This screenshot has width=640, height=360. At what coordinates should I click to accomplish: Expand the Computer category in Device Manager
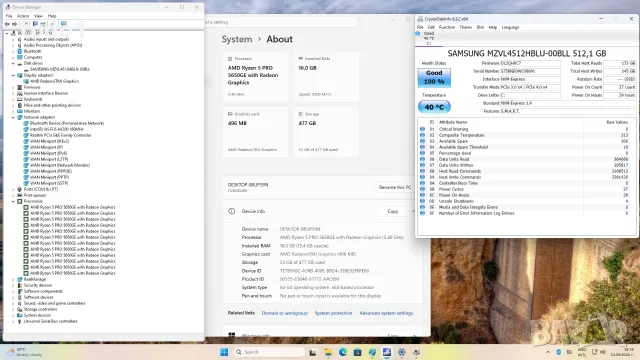13,58
